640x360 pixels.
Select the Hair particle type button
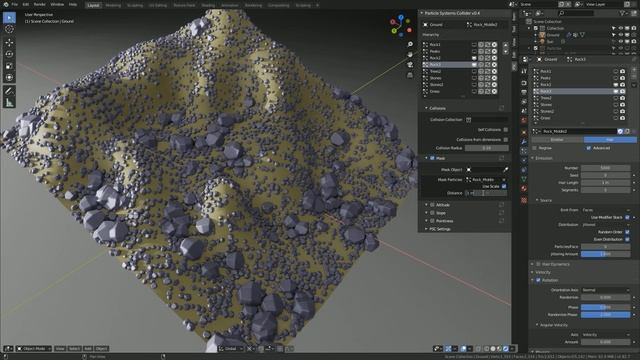pos(610,140)
